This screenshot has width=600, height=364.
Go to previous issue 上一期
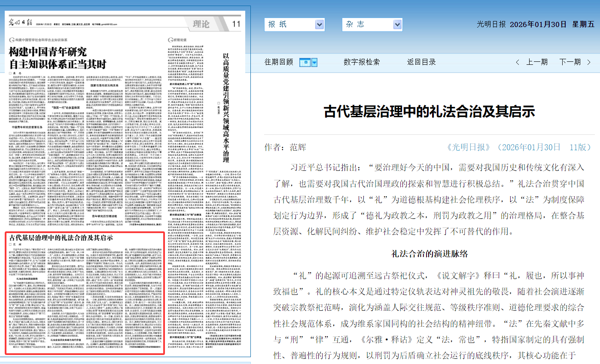tap(537, 62)
